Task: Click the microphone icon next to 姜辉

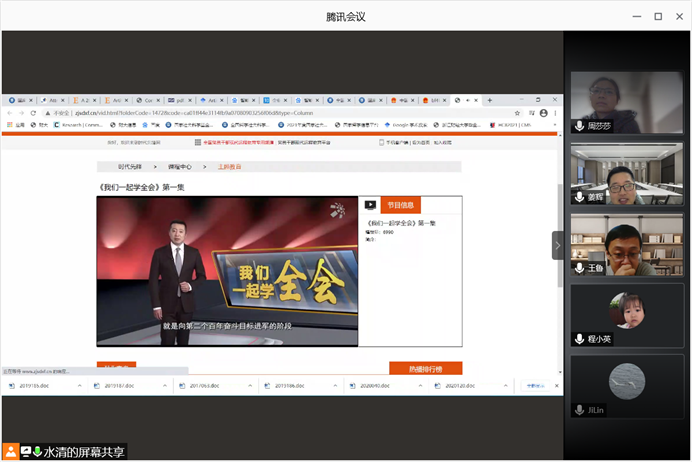Action: tap(579, 197)
